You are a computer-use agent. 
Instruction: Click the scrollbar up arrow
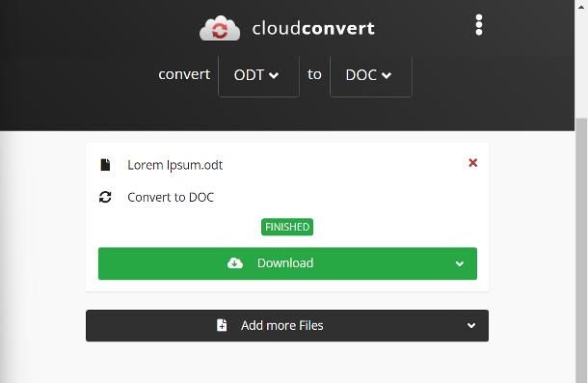point(581,7)
